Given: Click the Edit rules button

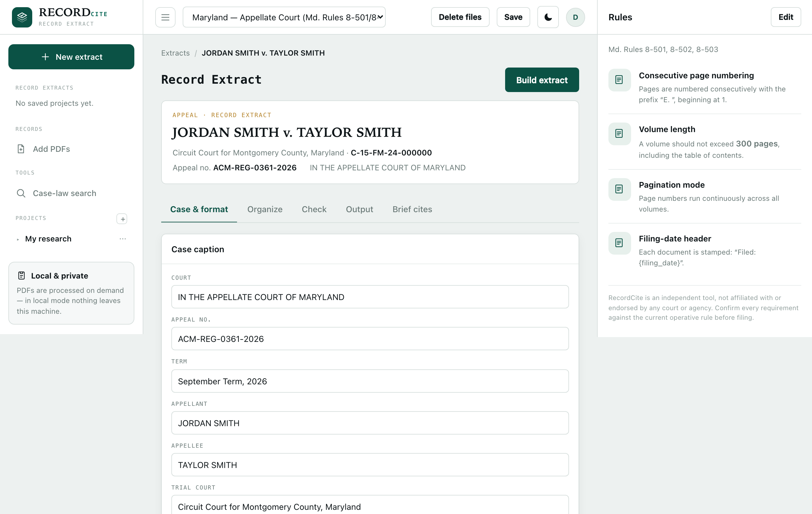Looking at the screenshot, I should point(786,17).
